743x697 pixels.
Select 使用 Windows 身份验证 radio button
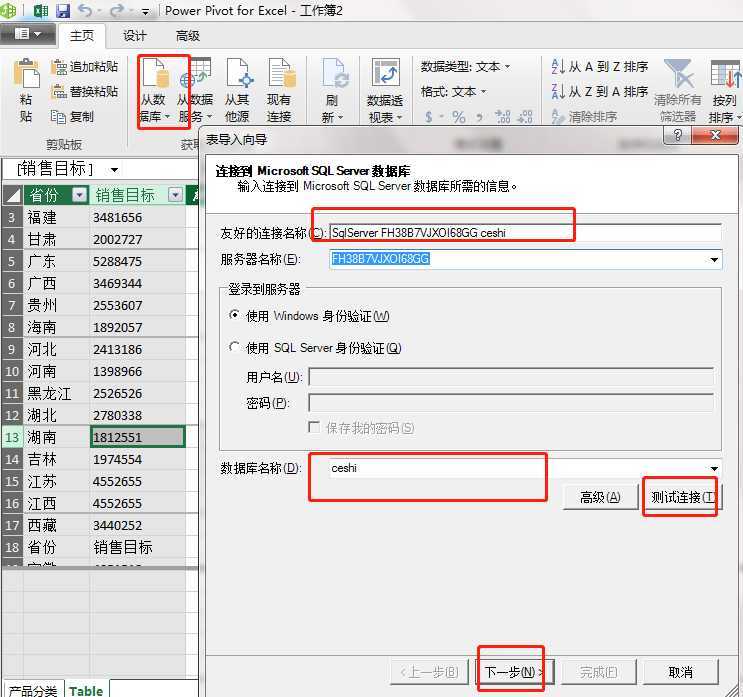tap(234, 315)
